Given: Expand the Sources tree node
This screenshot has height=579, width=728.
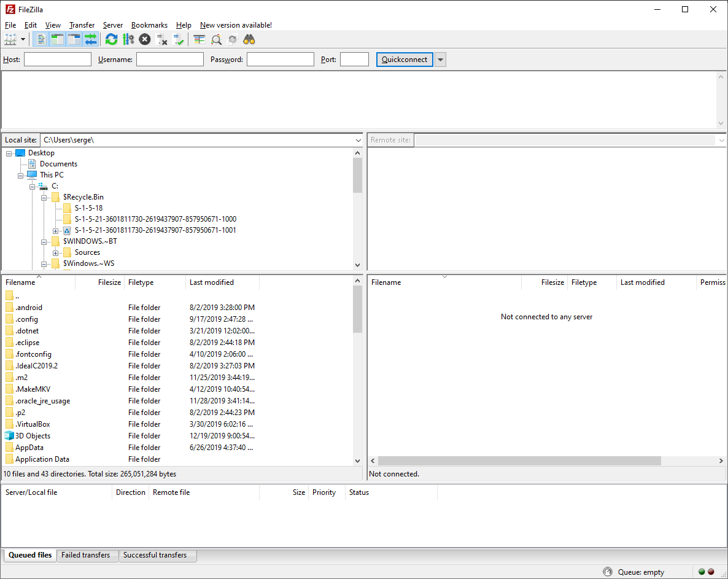Looking at the screenshot, I should (x=55, y=253).
